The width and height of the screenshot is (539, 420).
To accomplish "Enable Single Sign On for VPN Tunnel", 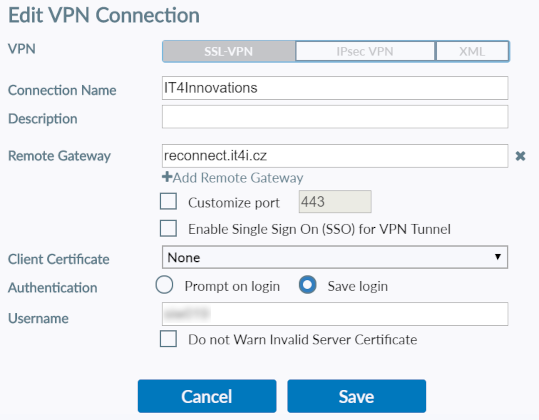I will 168,229.
